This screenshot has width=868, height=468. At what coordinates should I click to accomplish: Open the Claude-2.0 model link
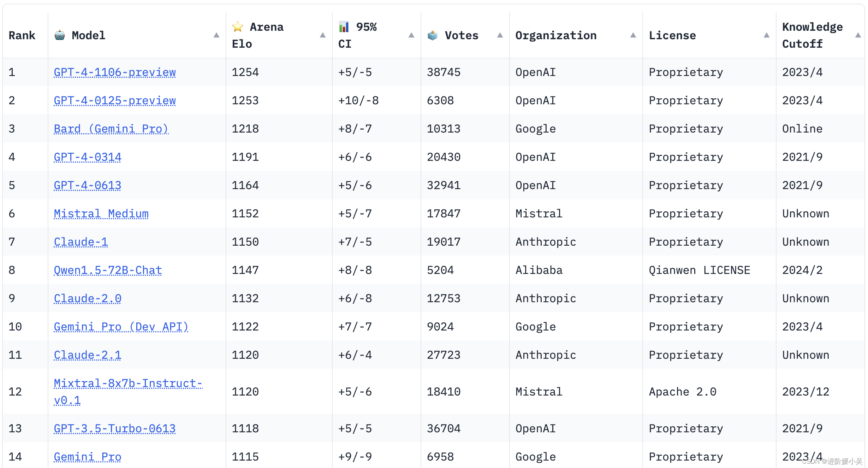[x=88, y=298]
